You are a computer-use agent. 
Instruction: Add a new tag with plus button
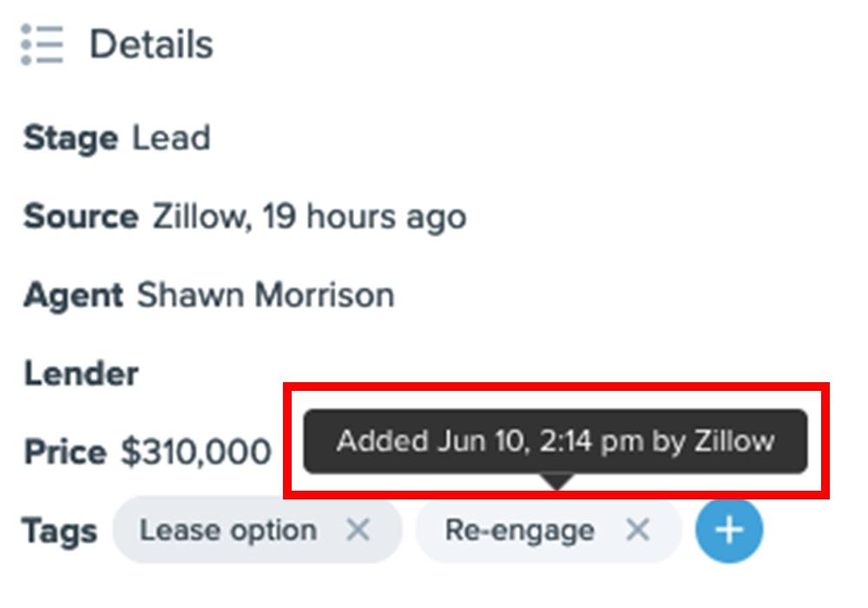729,530
